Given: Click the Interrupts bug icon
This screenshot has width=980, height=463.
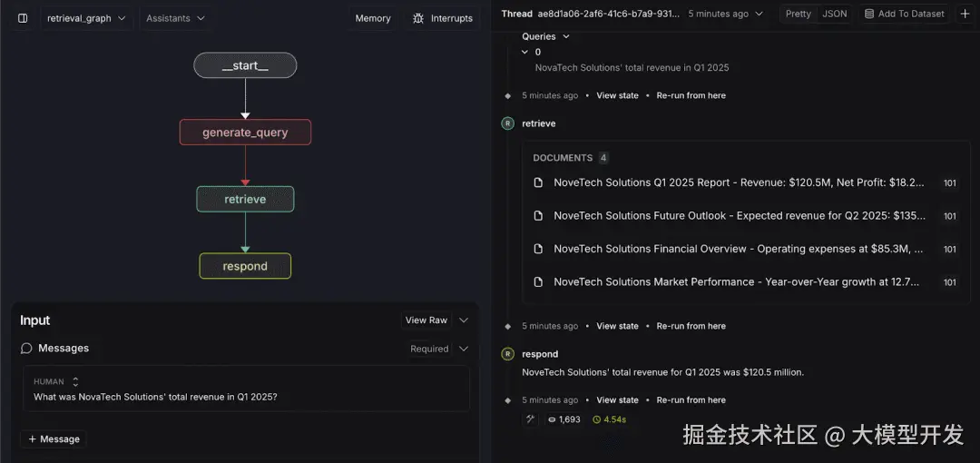Looking at the screenshot, I should click(418, 18).
